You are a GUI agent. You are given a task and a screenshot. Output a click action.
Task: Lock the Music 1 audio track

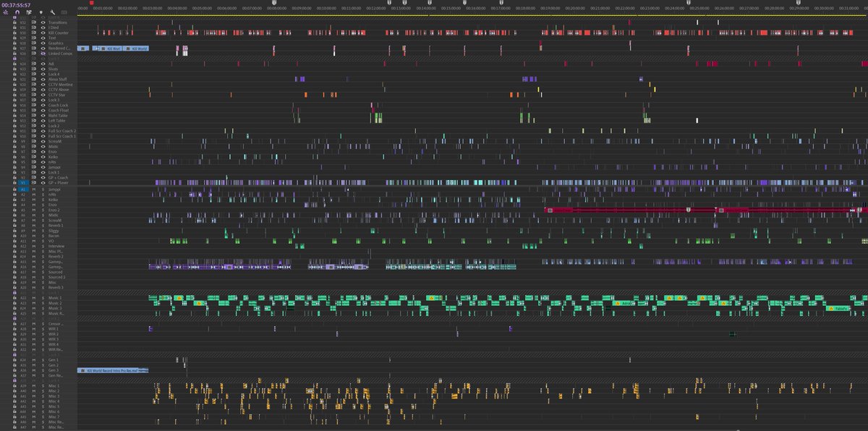[14, 298]
